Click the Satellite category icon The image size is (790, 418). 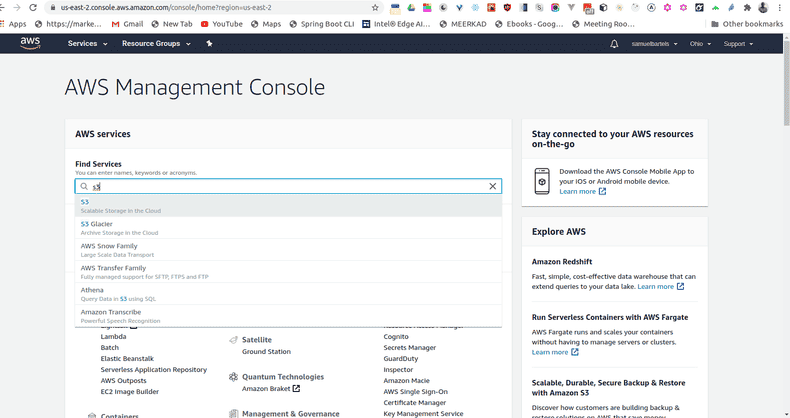233,340
